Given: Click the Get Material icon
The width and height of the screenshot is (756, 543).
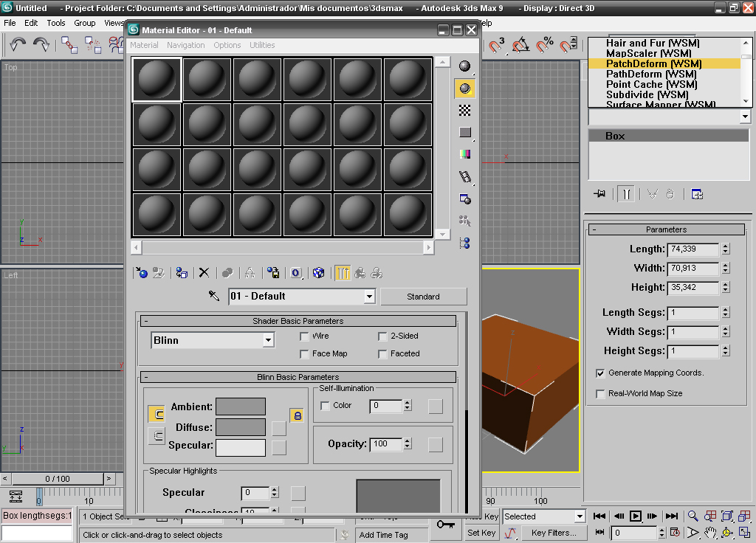Looking at the screenshot, I should pos(142,273).
